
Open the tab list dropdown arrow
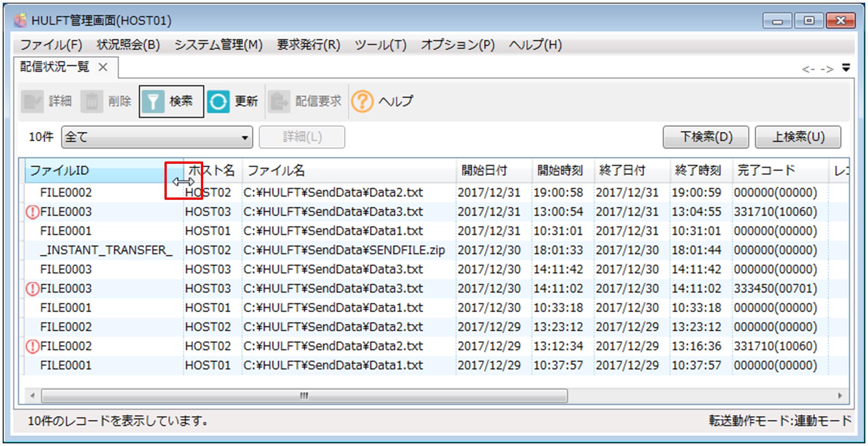coord(846,68)
